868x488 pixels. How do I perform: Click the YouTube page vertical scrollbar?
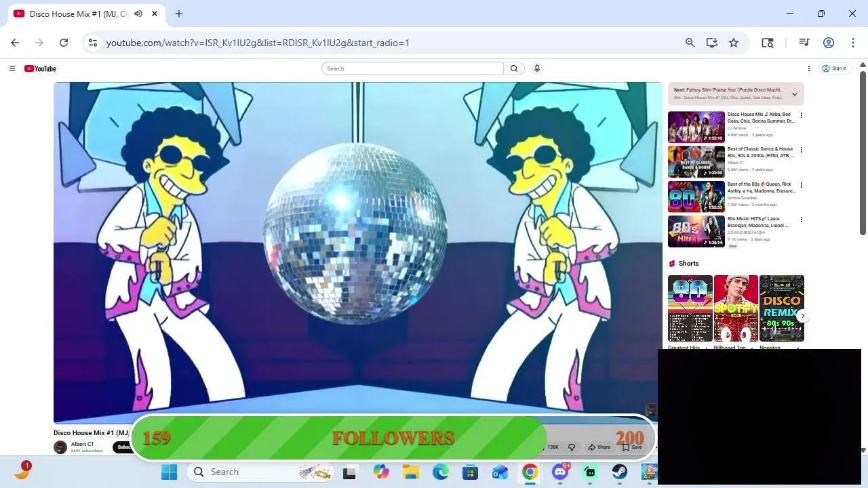[x=863, y=152]
